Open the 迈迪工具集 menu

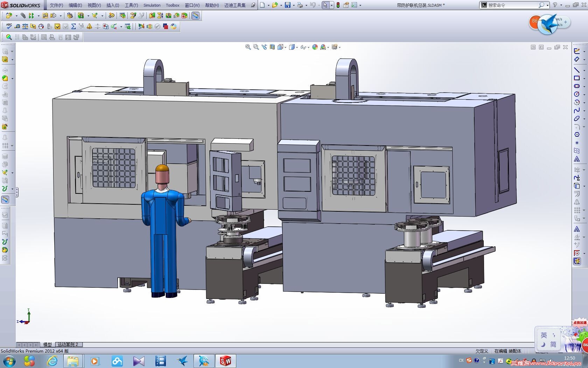pyautogui.click(x=235, y=5)
